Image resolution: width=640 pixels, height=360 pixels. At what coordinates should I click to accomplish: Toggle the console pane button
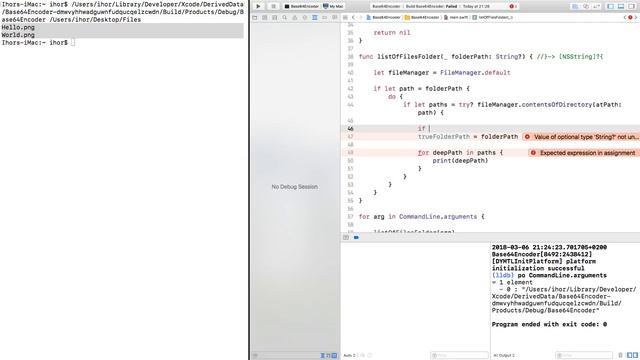635,356
